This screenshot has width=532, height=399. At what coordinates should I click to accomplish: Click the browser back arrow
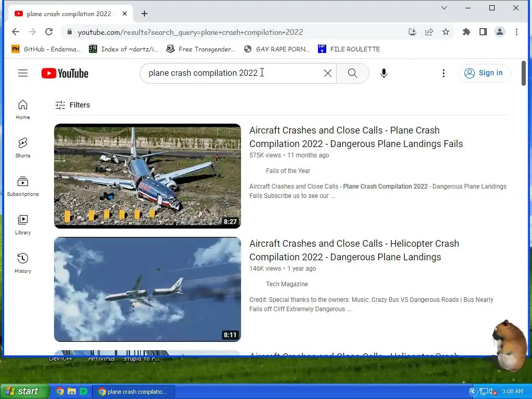[x=16, y=32]
